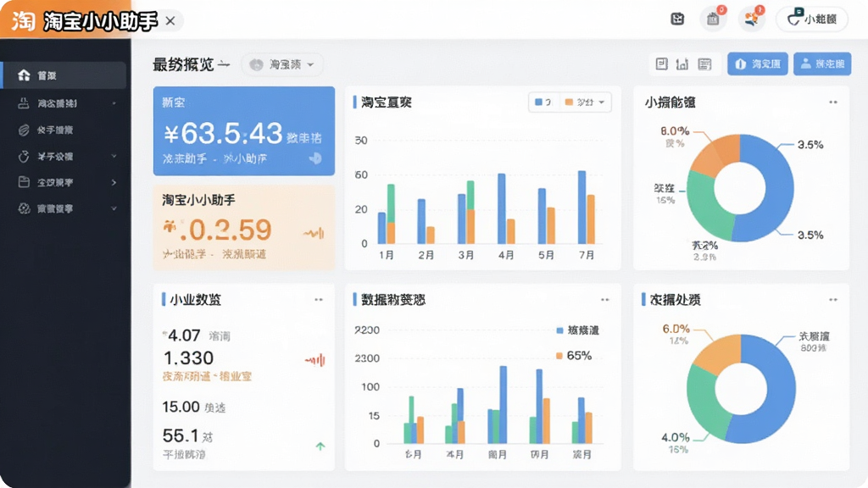Select the 15.00 value in the 小业数览 card
The image size is (868, 488).
coord(181,408)
